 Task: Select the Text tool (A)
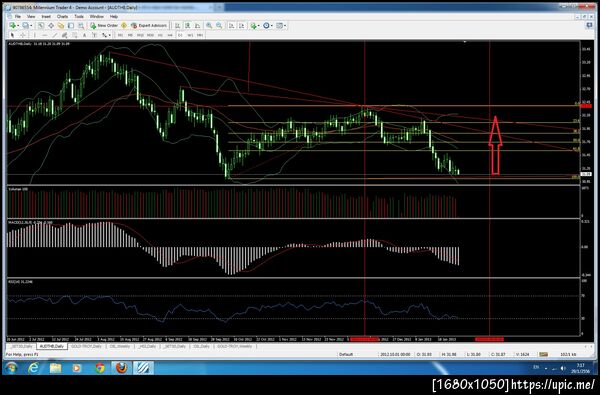coord(85,35)
